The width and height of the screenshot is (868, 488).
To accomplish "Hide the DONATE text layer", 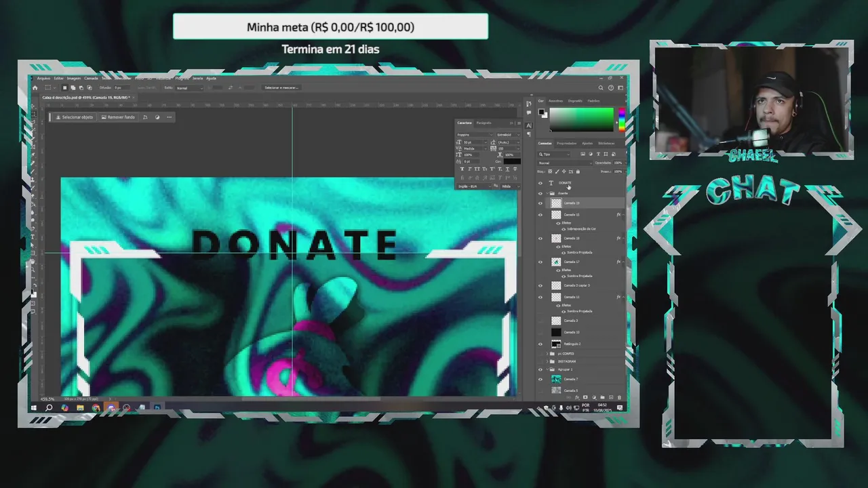I will pyautogui.click(x=540, y=183).
